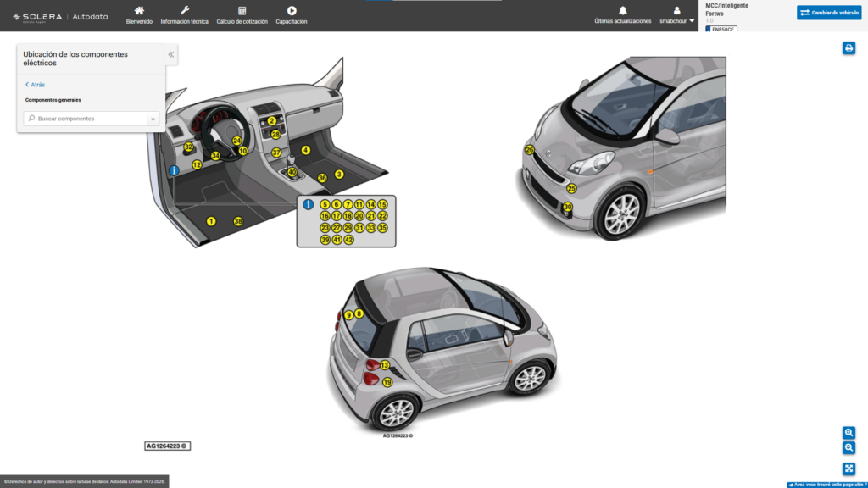The width and height of the screenshot is (868, 488).
Task: Select component marker 39 in legend box
Action: point(325,240)
